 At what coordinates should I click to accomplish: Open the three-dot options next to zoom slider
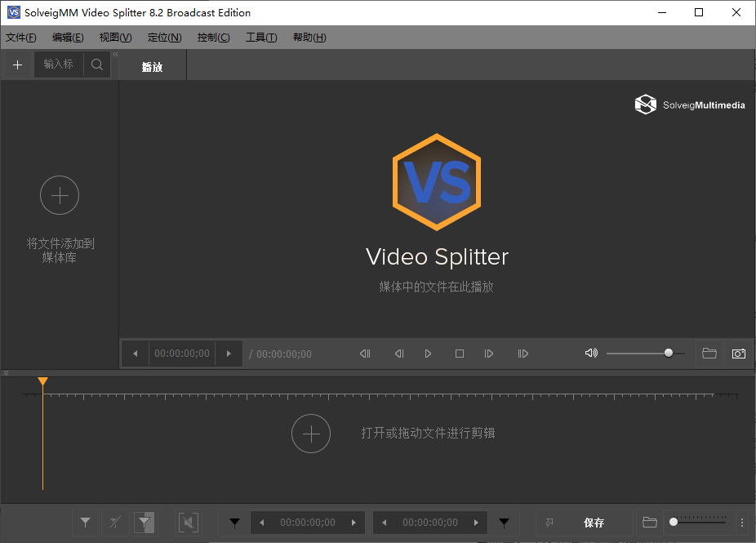[x=741, y=523]
